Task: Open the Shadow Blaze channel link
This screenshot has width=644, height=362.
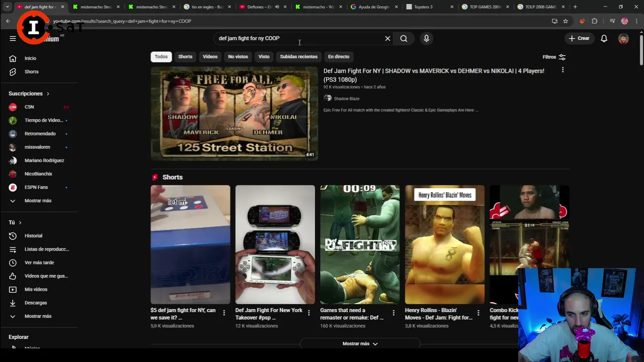Action: [x=346, y=99]
